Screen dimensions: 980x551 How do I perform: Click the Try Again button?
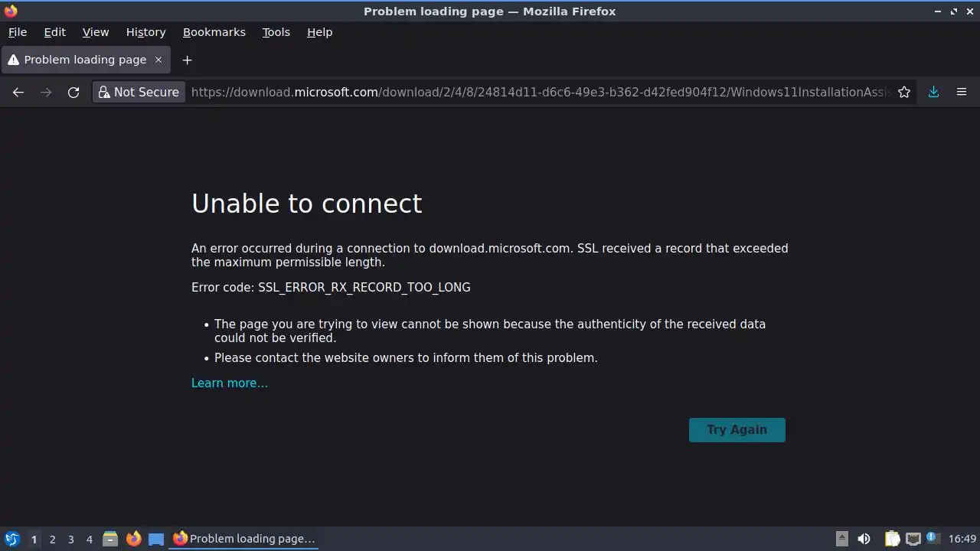(737, 430)
